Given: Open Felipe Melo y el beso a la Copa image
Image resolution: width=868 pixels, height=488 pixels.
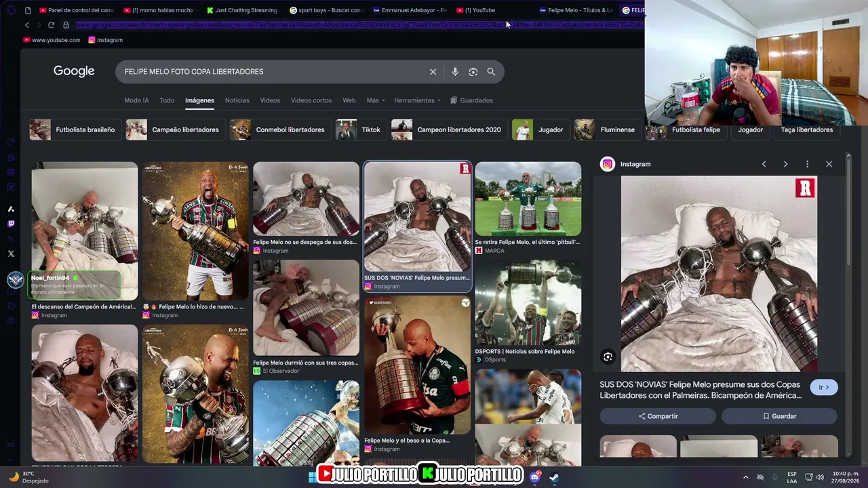Looking at the screenshot, I should 417,365.
